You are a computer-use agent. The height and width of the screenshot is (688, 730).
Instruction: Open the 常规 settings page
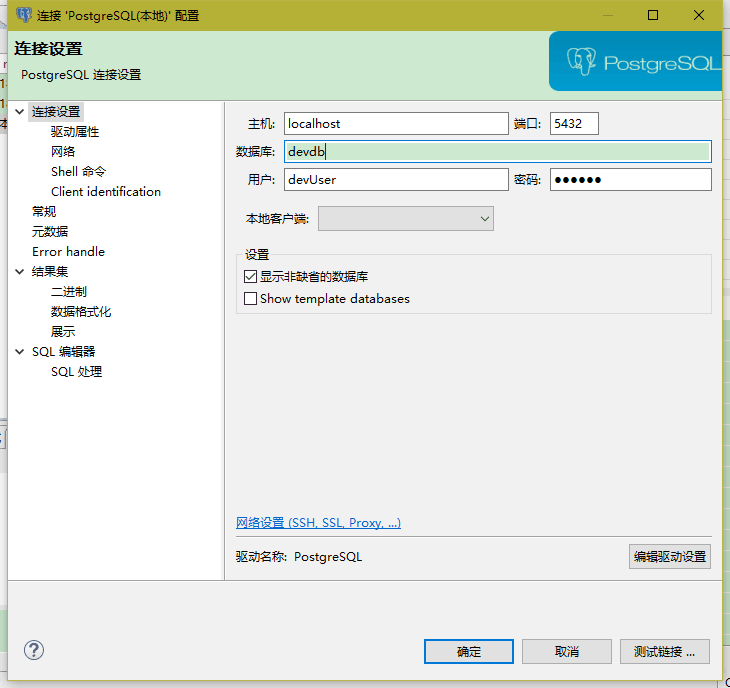pyautogui.click(x=44, y=212)
